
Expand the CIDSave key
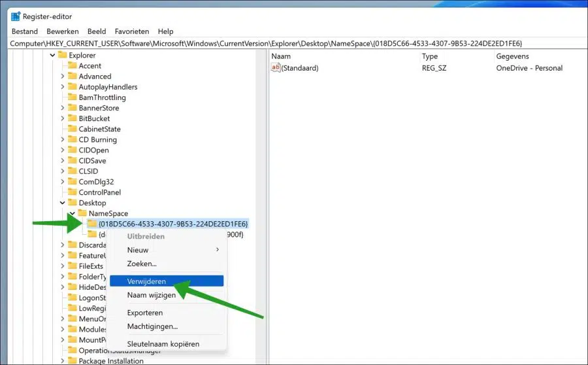(x=62, y=160)
